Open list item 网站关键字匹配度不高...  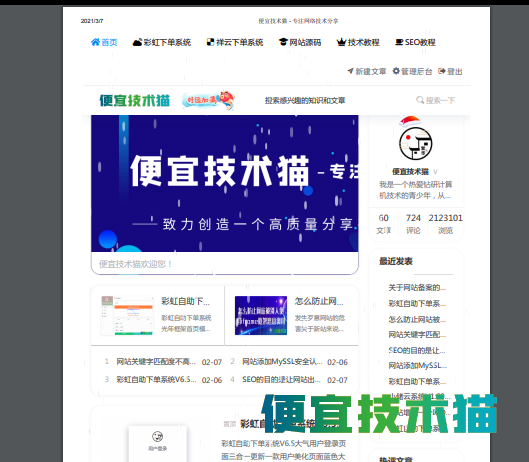pyautogui.click(x=156, y=362)
